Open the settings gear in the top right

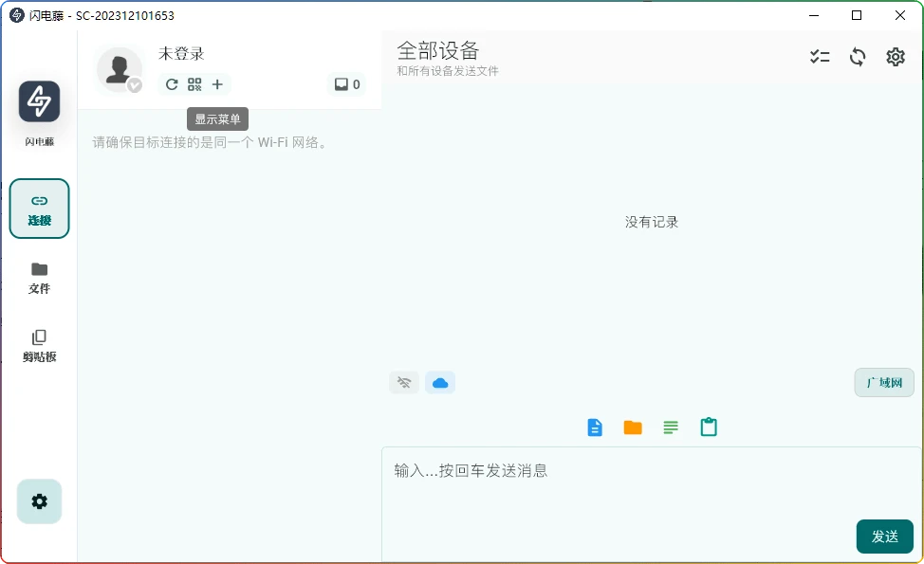896,57
